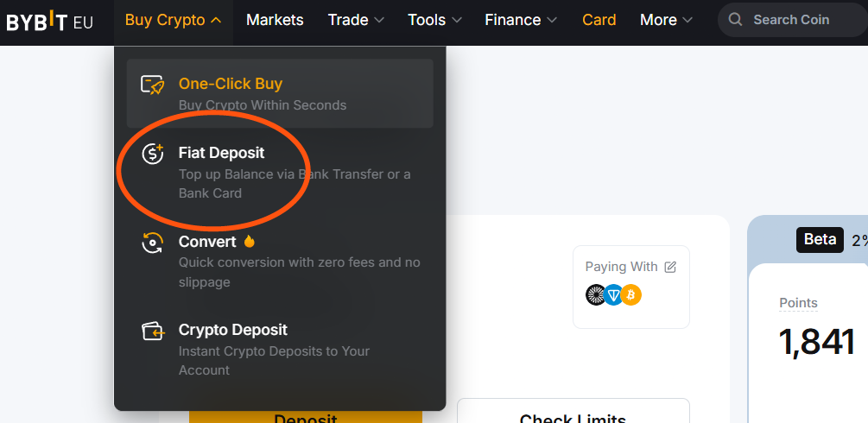The height and width of the screenshot is (423, 868).
Task: Collapse the Buy Crypto dropdown
Action: click(174, 20)
